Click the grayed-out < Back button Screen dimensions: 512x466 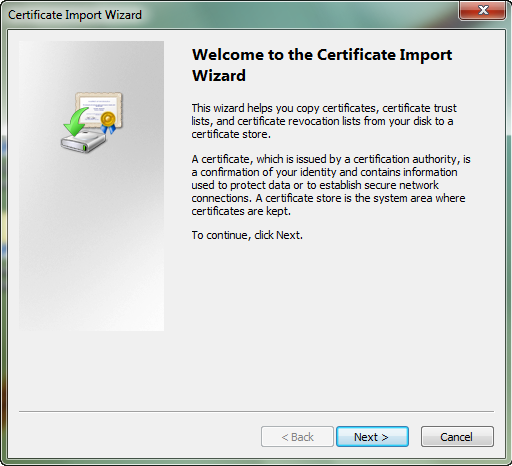coord(297,436)
